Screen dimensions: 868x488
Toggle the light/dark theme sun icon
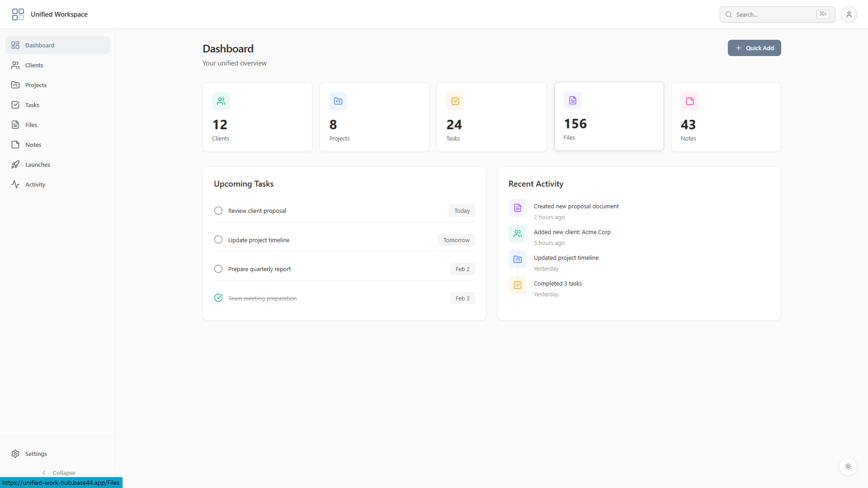coord(848,466)
